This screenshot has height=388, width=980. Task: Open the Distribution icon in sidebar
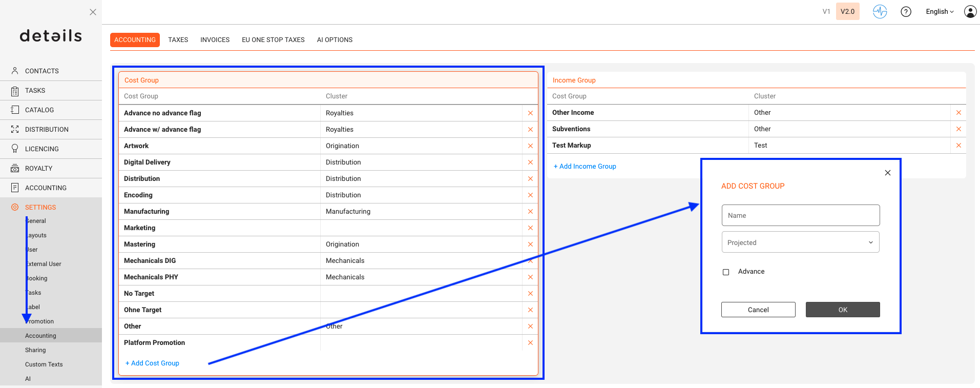point(15,129)
